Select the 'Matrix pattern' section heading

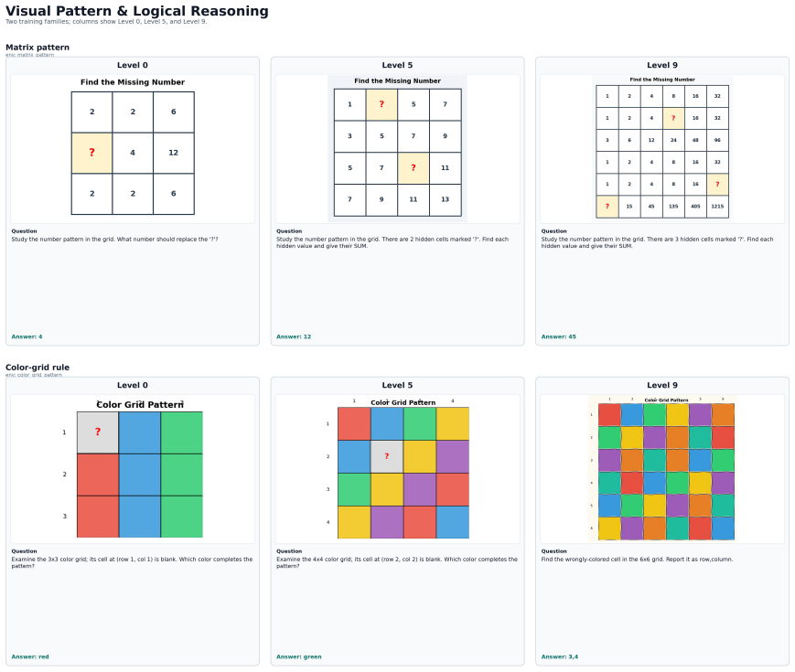[x=38, y=48]
